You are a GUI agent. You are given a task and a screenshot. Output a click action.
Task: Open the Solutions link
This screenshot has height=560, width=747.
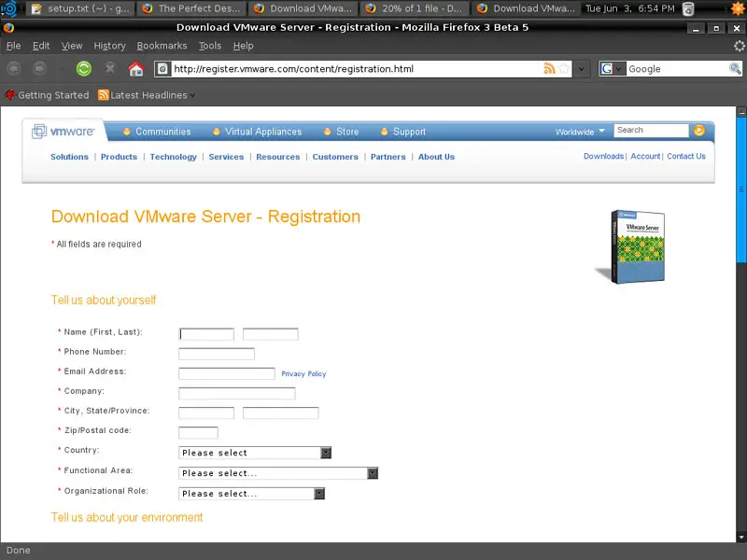[x=69, y=157]
